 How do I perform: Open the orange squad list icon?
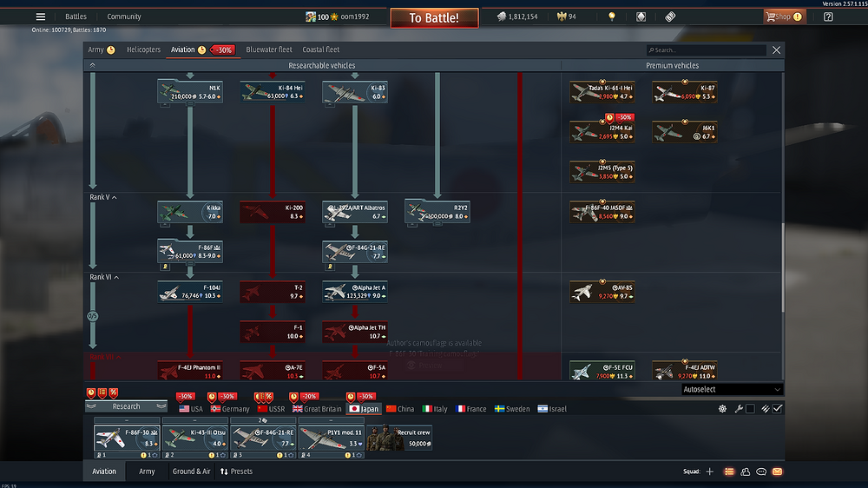729,472
